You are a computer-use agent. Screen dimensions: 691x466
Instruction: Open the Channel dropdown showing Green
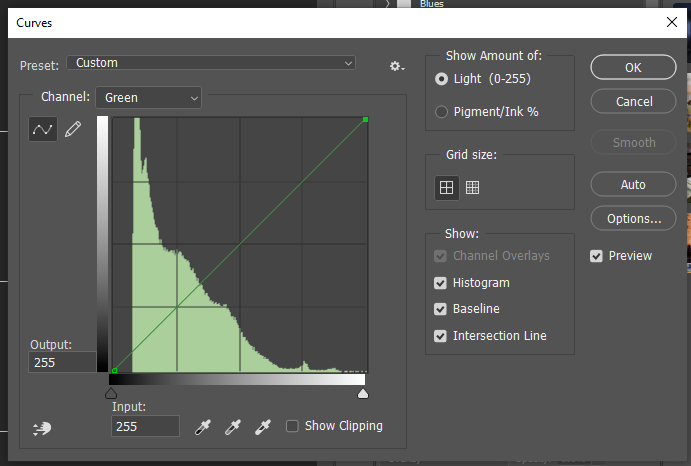[149, 97]
